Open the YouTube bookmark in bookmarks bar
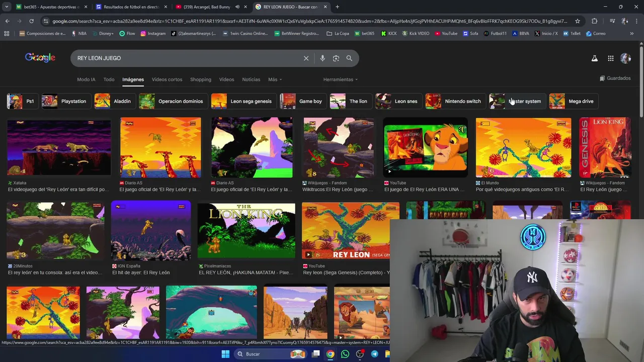The height and width of the screenshot is (362, 644). tap(446, 34)
